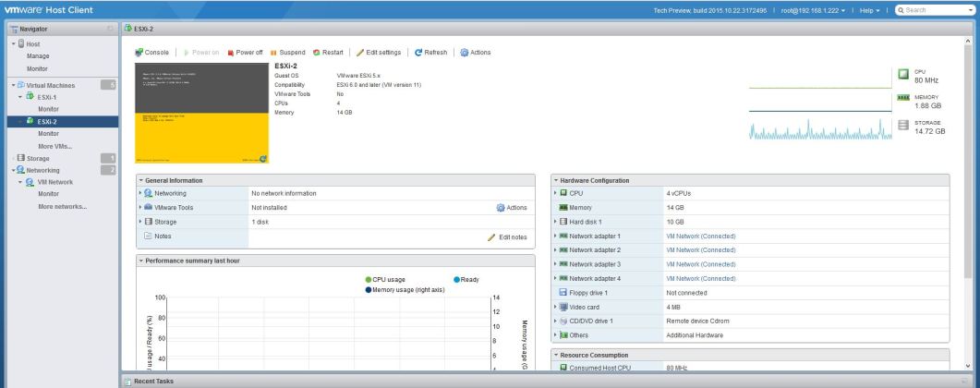
Task: Collapse the Resource Consumption panel
Action: click(556, 354)
